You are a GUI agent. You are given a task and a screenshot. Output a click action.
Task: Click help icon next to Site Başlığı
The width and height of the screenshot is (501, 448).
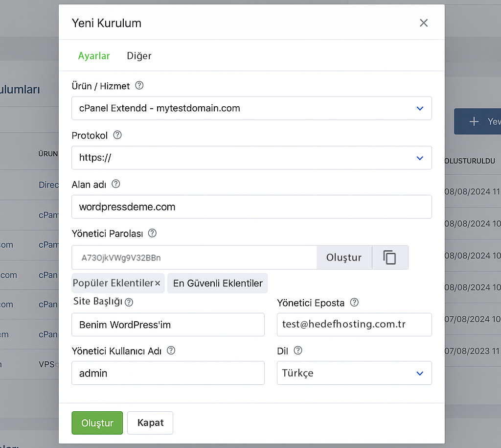pos(129,302)
